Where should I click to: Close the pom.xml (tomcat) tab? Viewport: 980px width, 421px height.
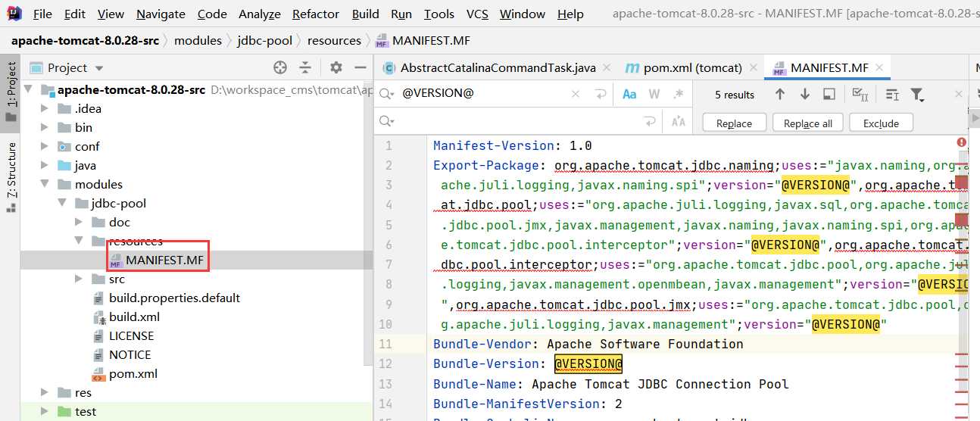point(754,68)
